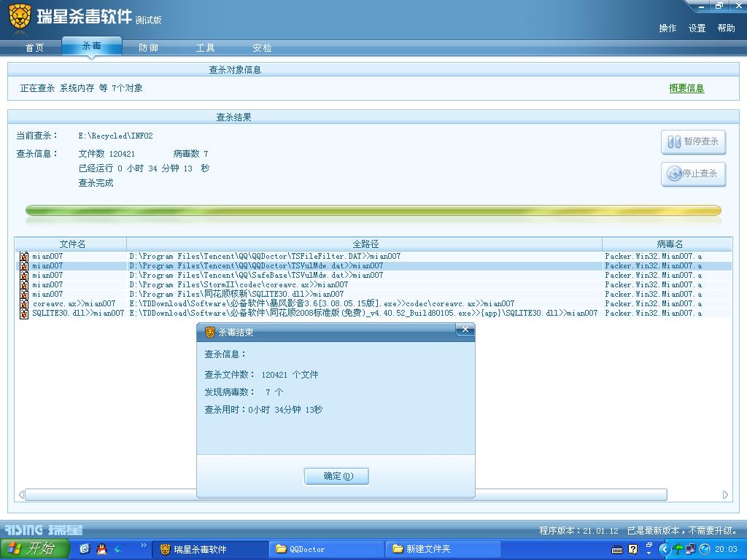The image size is (747, 560).
Task: Click current scan path E:\Recycled\INFO2
Action: tap(116, 136)
